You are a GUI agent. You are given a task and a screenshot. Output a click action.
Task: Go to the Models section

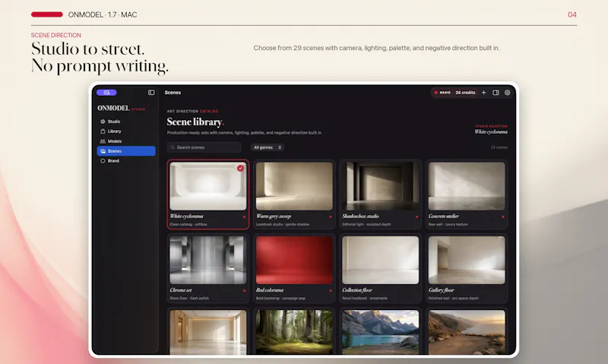click(x=126, y=141)
